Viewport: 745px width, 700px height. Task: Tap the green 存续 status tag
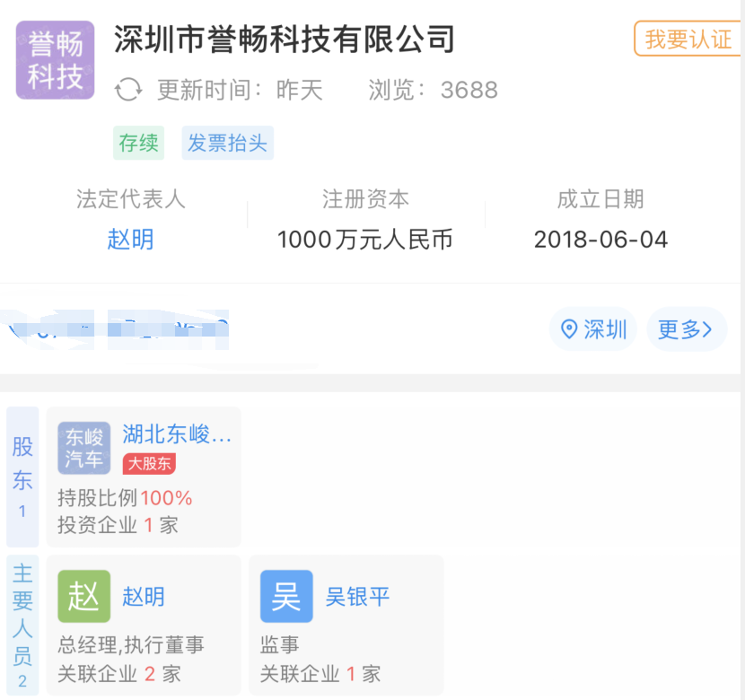pos(138,143)
